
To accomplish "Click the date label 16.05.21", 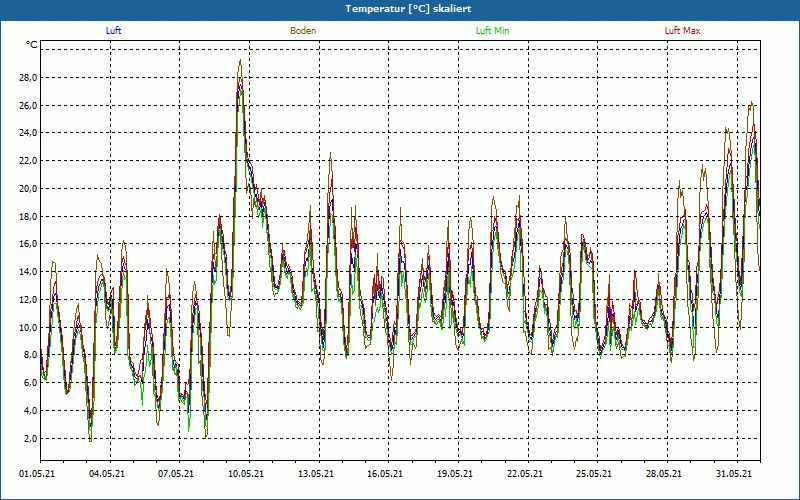I will 385,474.
